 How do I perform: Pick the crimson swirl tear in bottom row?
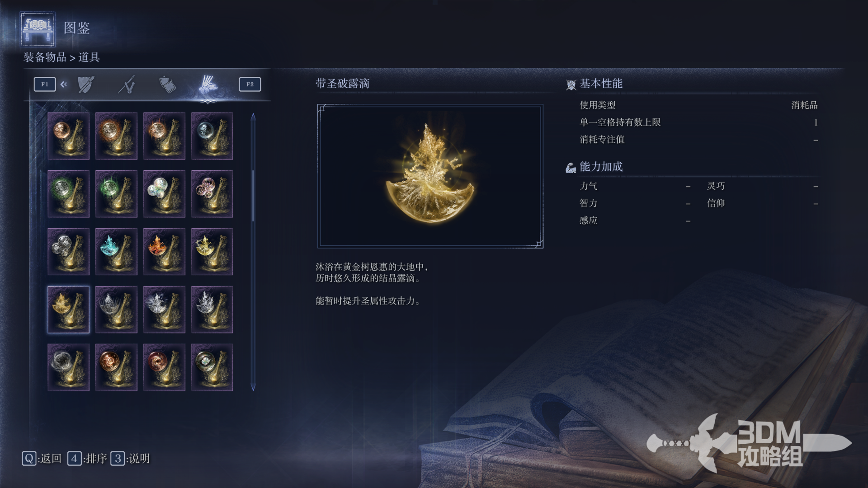pos(164,367)
